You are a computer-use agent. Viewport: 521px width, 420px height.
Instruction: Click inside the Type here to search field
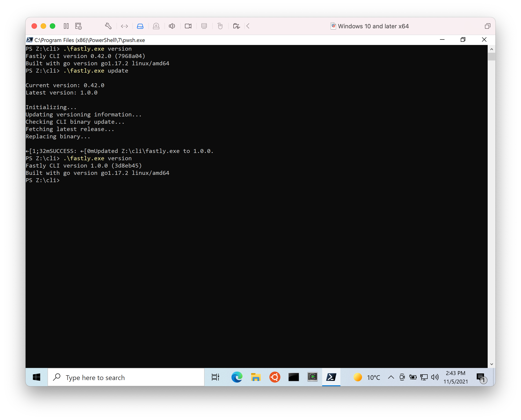pyautogui.click(x=126, y=377)
